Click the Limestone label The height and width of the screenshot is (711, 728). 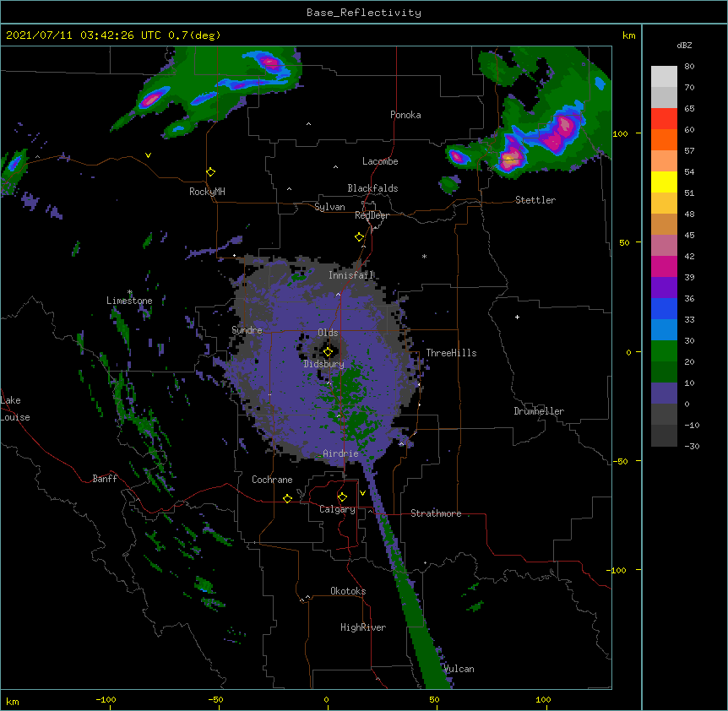[129, 301]
